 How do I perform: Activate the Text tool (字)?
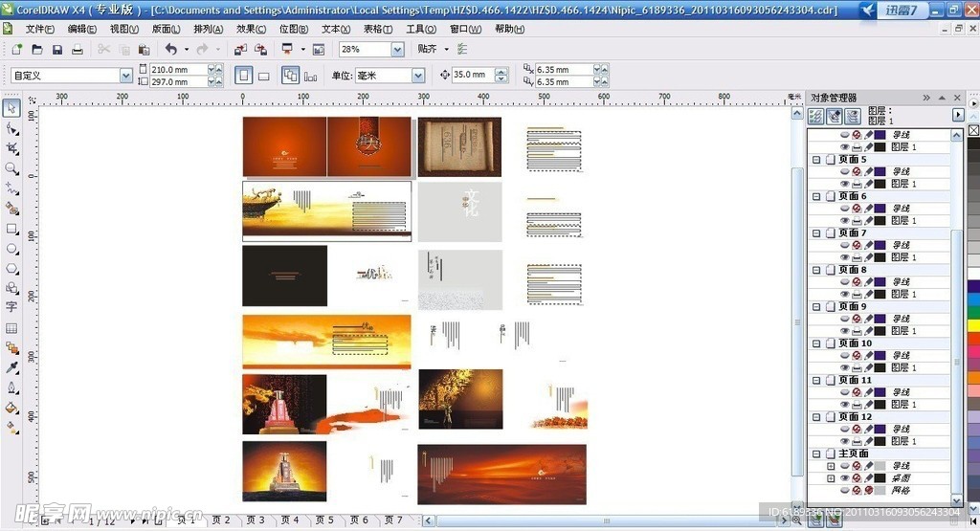tap(11, 307)
